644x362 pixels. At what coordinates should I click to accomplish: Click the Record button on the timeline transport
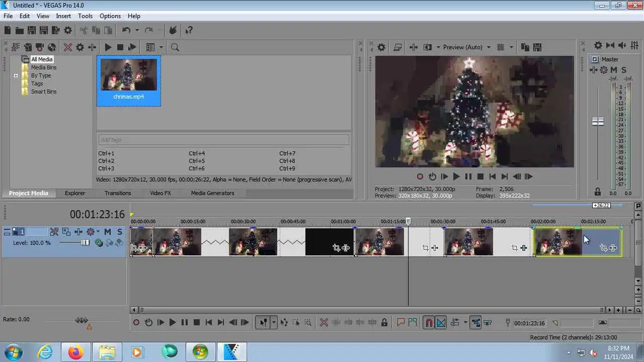(x=136, y=323)
